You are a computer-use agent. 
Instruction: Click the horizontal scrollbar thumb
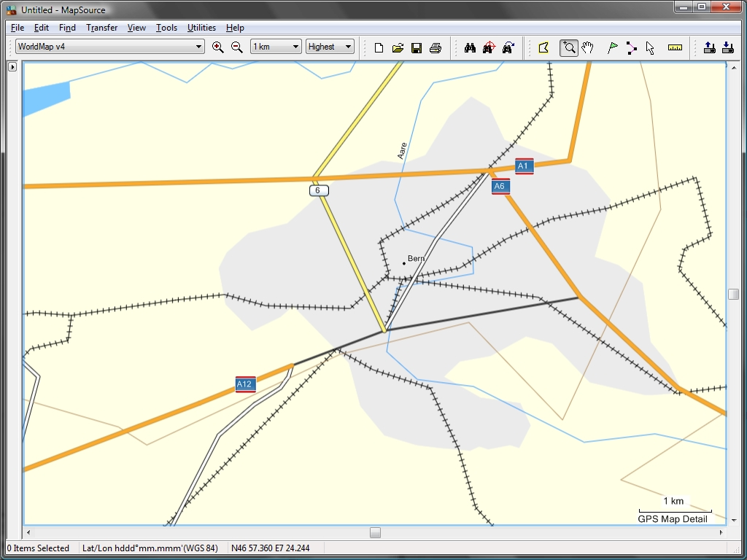point(376,532)
